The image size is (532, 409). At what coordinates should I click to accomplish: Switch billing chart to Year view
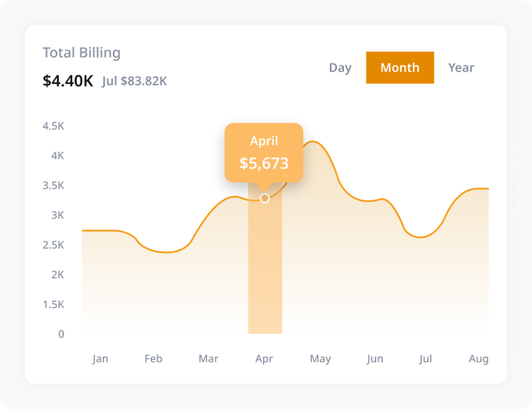[461, 68]
